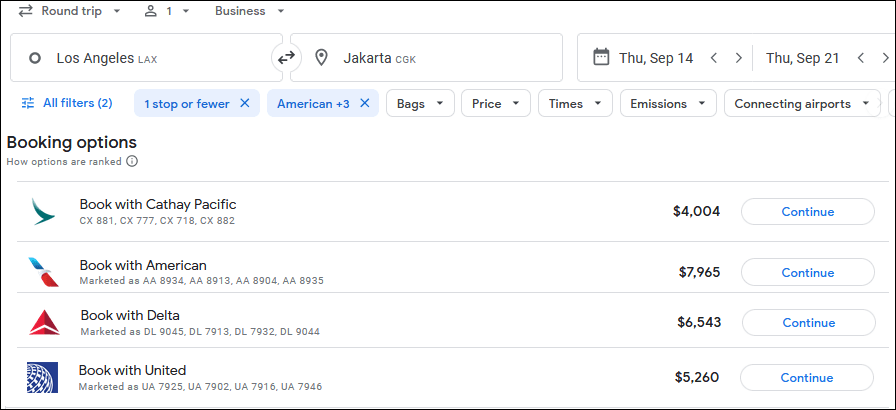Viewport: 896px width, 410px height.
Task: Click the Los Angeles origin field
Action: click(x=146, y=58)
